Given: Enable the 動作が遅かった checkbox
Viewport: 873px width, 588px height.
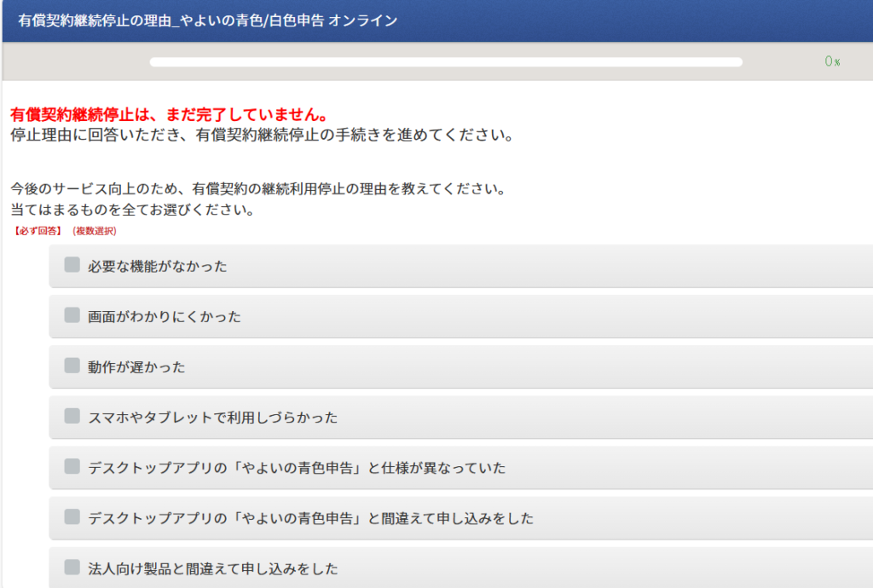Looking at the screenshot, I should coord(72,366).
